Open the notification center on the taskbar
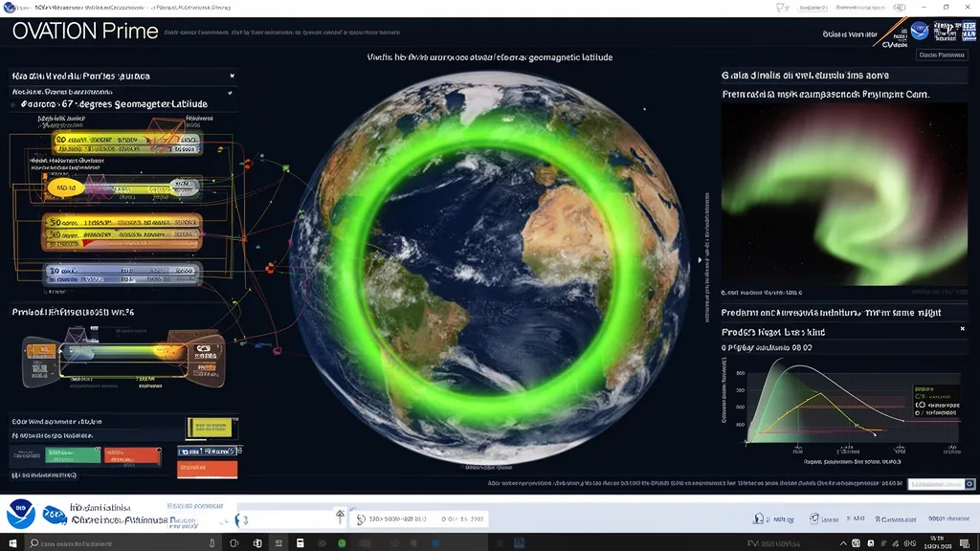The height and width of the screenshot is (551, 980). point(966,543)
